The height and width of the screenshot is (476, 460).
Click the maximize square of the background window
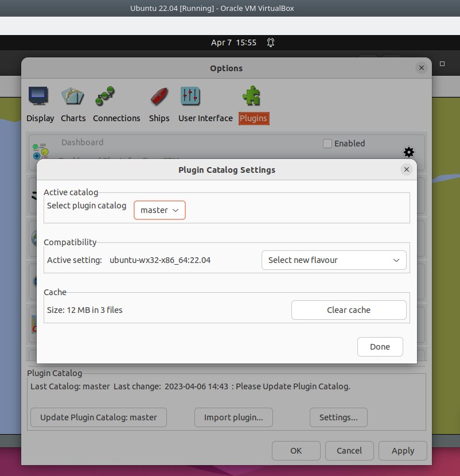click(442, 64)
